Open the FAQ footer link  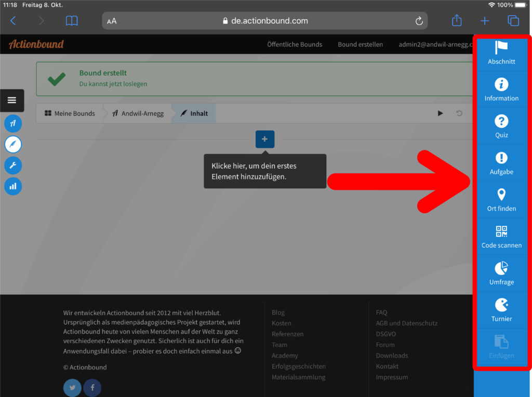[381, 312]
